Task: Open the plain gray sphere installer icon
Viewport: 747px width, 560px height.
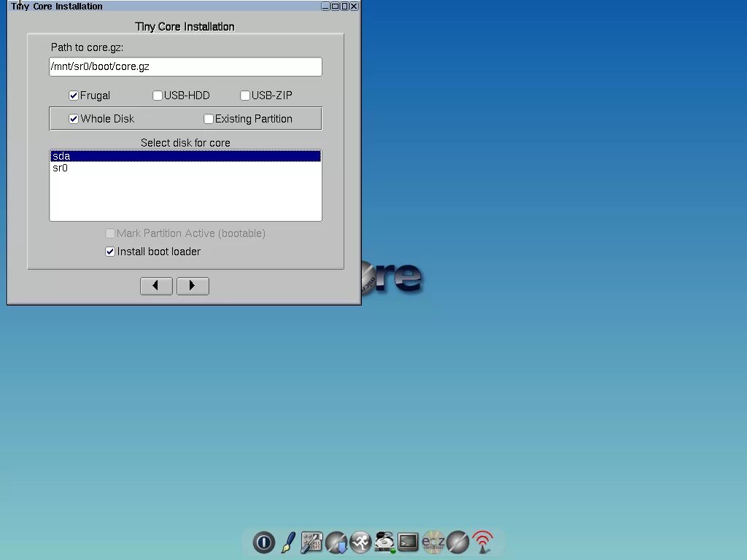Action: pyautogui.click(x=458, y=542)
